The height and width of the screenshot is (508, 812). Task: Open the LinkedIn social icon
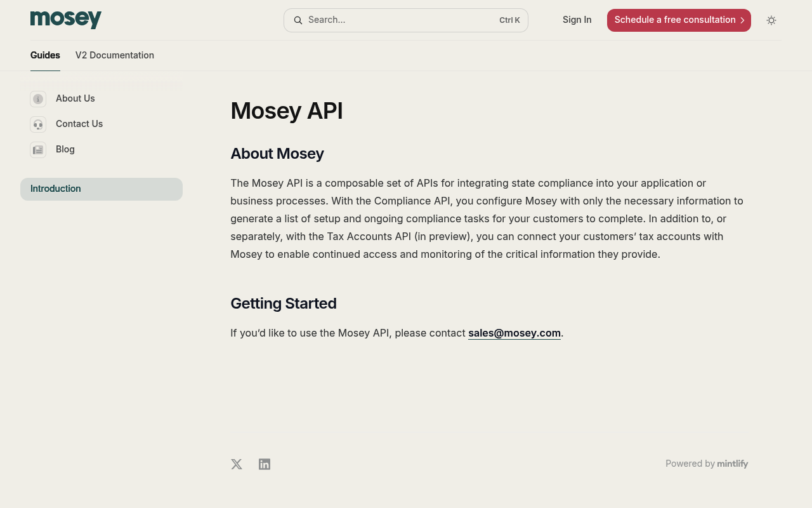265,464
